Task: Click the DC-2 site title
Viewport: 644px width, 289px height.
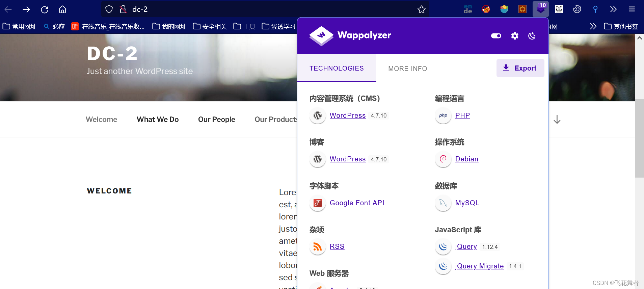Action: (112, 53)
